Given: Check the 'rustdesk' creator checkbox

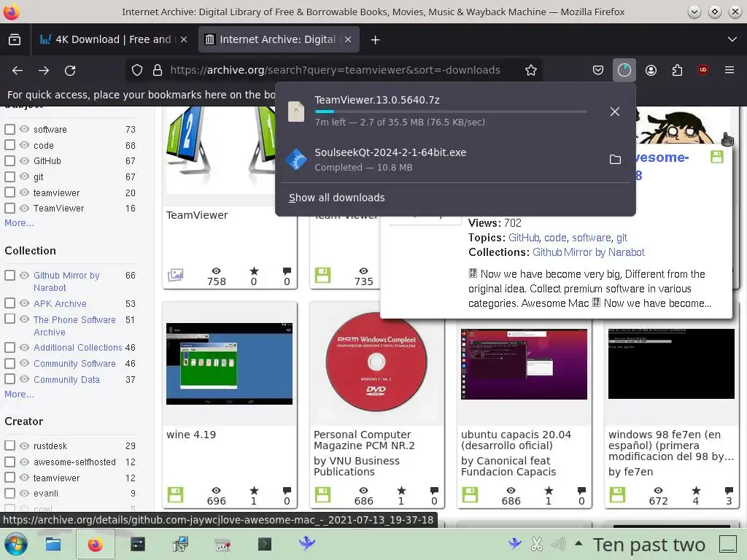Looking at the screenshot, I should [x=9, y=446].
